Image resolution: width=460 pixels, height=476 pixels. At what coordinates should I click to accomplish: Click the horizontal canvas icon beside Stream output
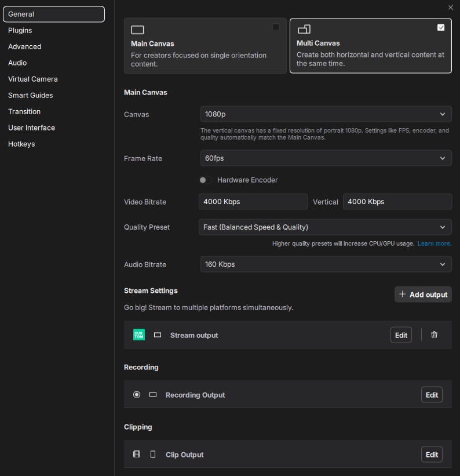pyautogui.click(x=158, y=335)
